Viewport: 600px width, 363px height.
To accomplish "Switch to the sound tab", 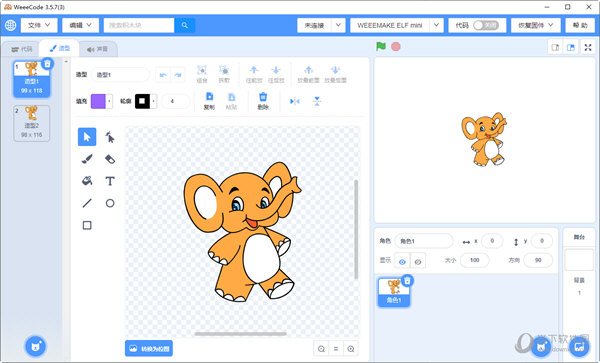I will point(98,49).
